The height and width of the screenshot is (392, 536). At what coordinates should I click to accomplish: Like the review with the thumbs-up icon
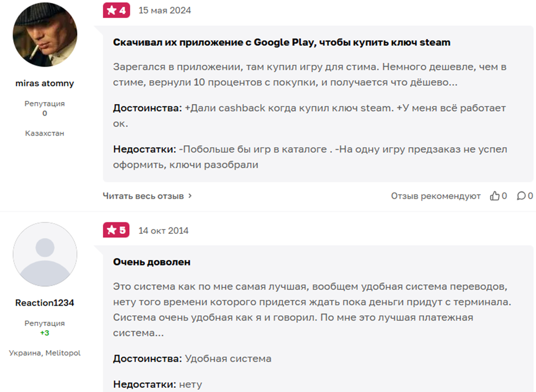coord(495,196)
